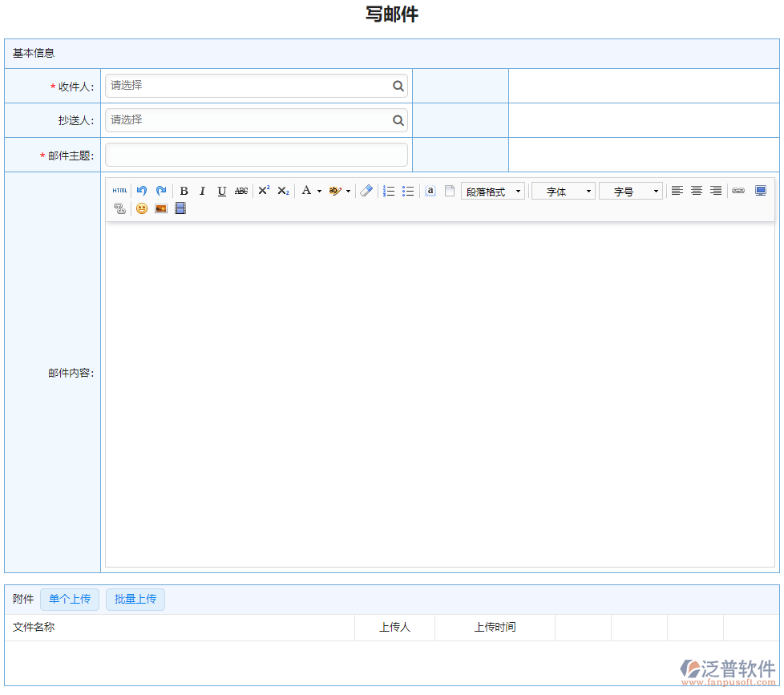Click the eraser icon to remove formatting
784x695 pixels.
366,190
